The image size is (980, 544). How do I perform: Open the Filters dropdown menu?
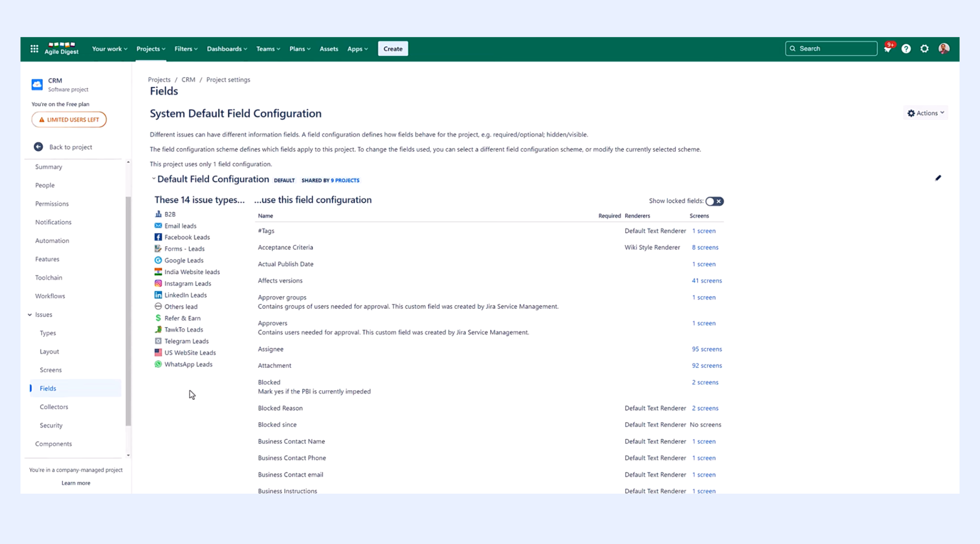click(186, 49)
